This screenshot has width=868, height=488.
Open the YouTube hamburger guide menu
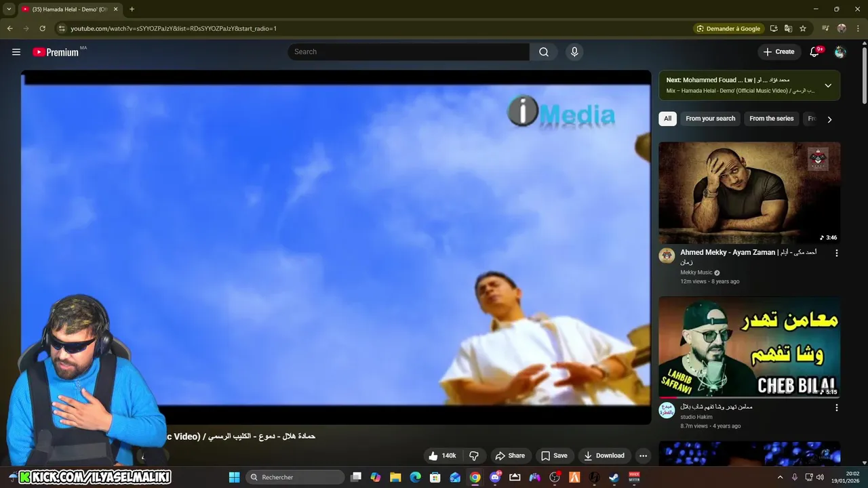pos(16,52)
